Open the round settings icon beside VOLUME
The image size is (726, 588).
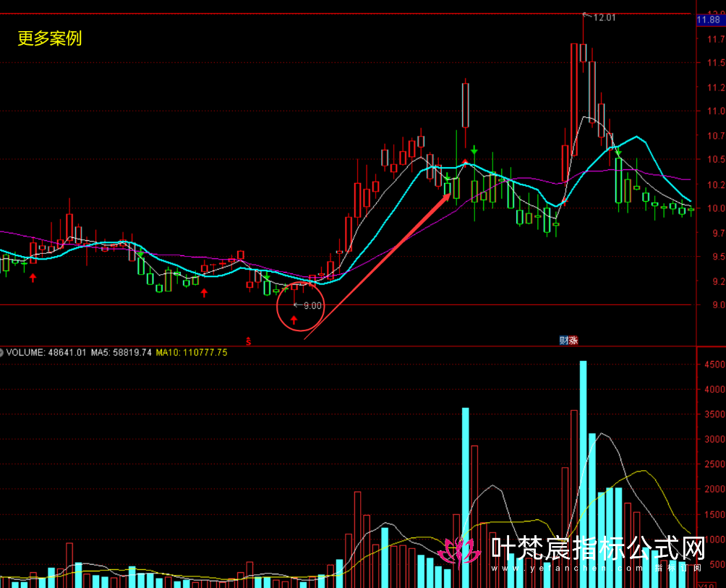point(1,353)
